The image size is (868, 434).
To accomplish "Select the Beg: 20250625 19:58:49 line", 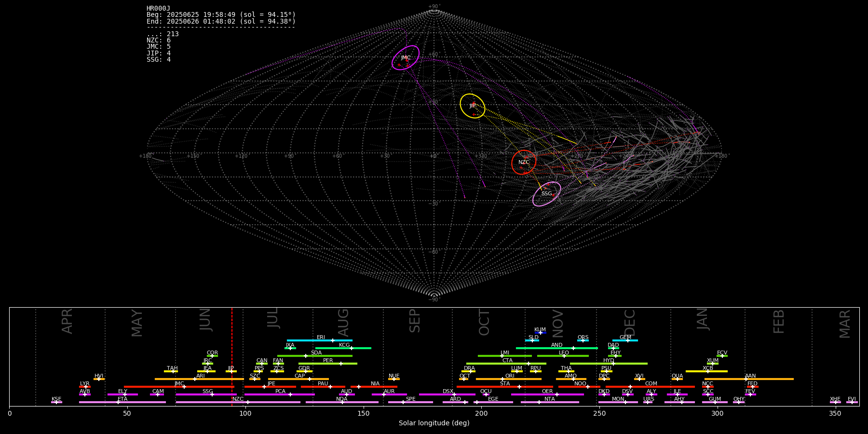I will click(x=221, y=15).
